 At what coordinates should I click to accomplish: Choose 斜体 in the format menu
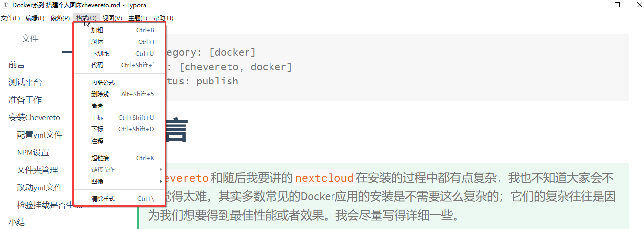(97, 42)
